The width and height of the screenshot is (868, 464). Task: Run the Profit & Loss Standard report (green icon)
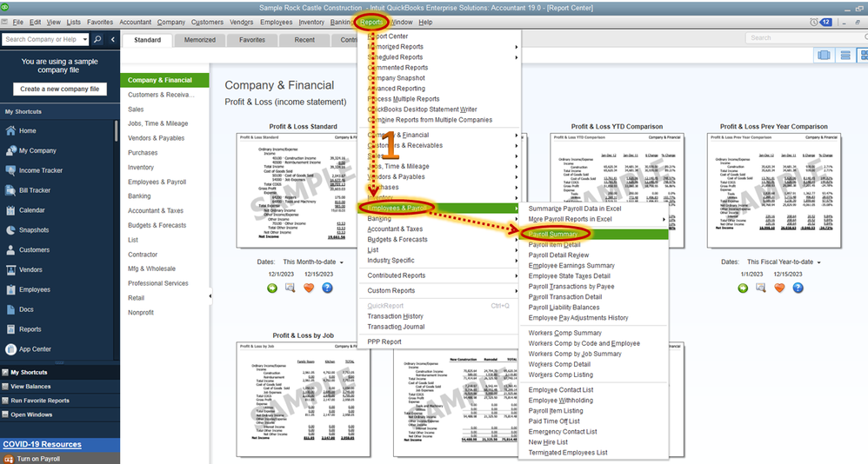(272, 288)
